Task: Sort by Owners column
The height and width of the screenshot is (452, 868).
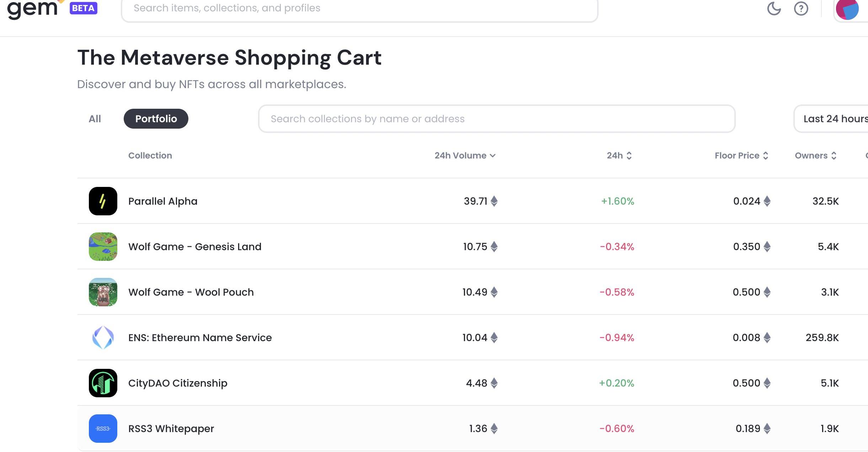Action: (x=815, y=156)
